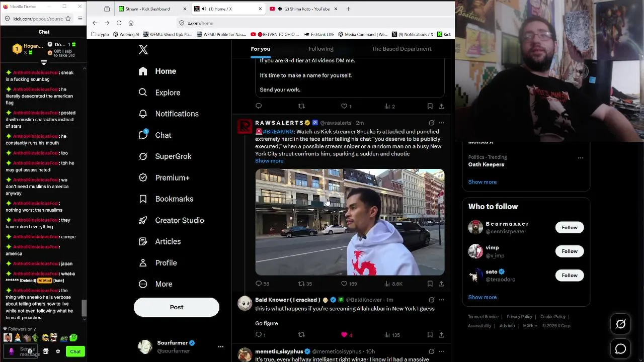
Task: Switch to the Following tab
Action: click(x=321, y=49)
